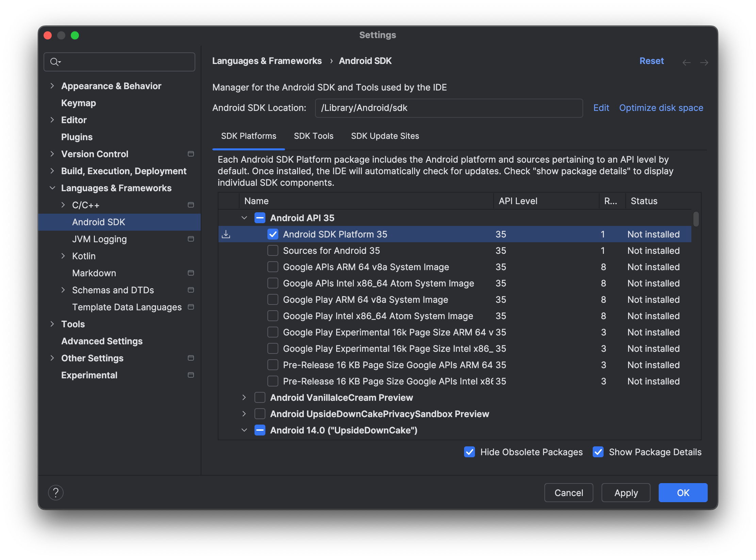Toggle Hide Obsolete Packages checkbox
The width and height of the screenshot is (756, 560).
[x=470, y=452]
